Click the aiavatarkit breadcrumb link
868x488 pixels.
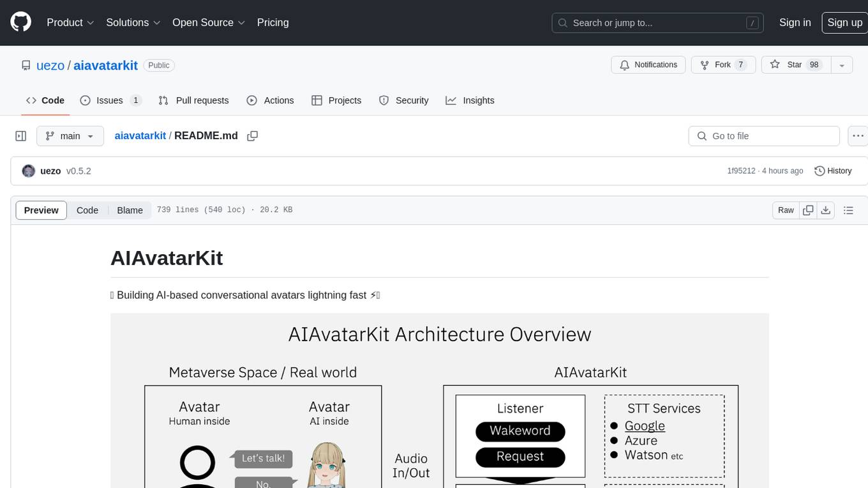pos(140,135)
